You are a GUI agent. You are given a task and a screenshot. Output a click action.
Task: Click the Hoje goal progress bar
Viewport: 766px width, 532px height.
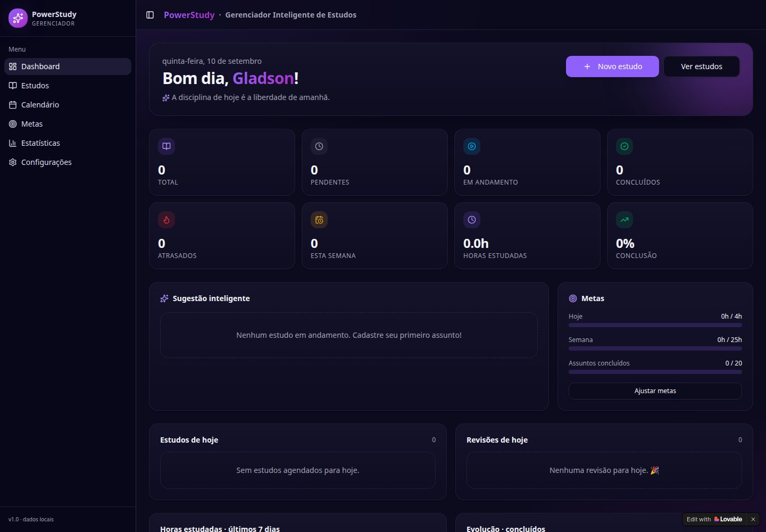coord(655,325)
